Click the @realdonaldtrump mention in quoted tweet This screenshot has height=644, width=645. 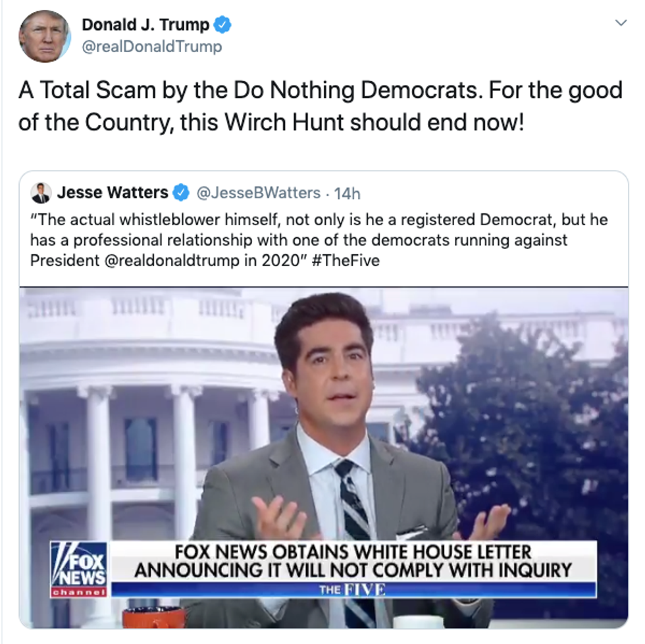[172, 261]
